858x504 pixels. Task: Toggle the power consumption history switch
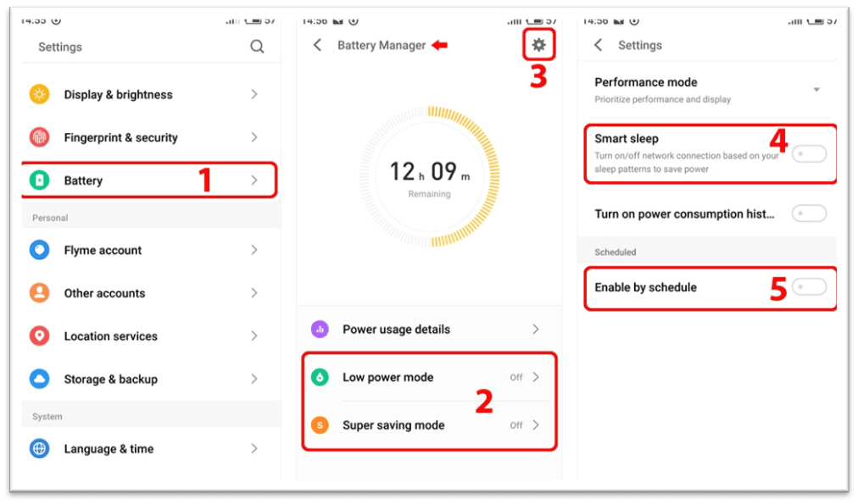(x=809, y=214)
